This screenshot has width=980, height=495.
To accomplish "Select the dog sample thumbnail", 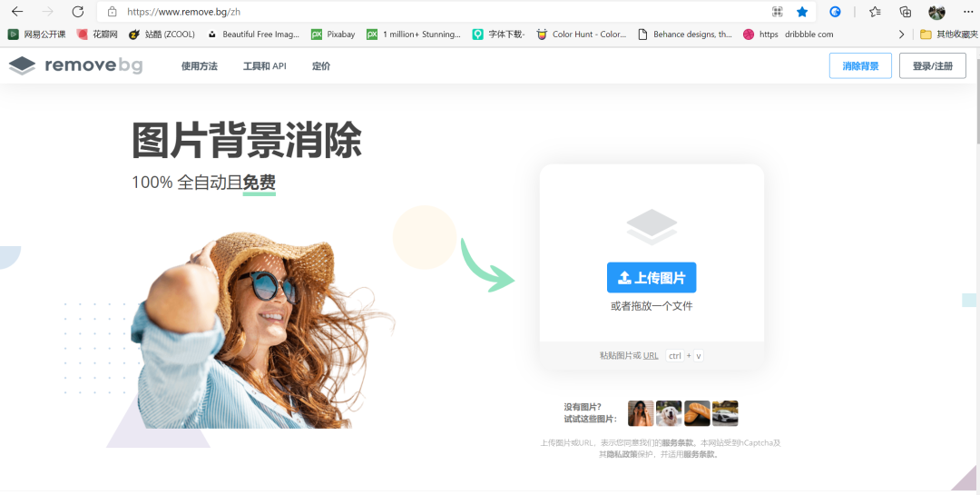I will pyautogui.click(x=669, y=413).
